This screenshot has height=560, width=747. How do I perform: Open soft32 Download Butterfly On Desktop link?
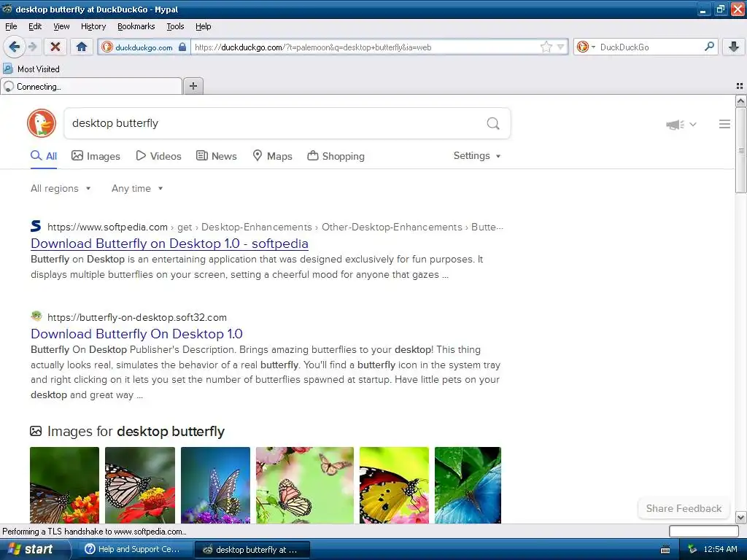click(136, 334)
